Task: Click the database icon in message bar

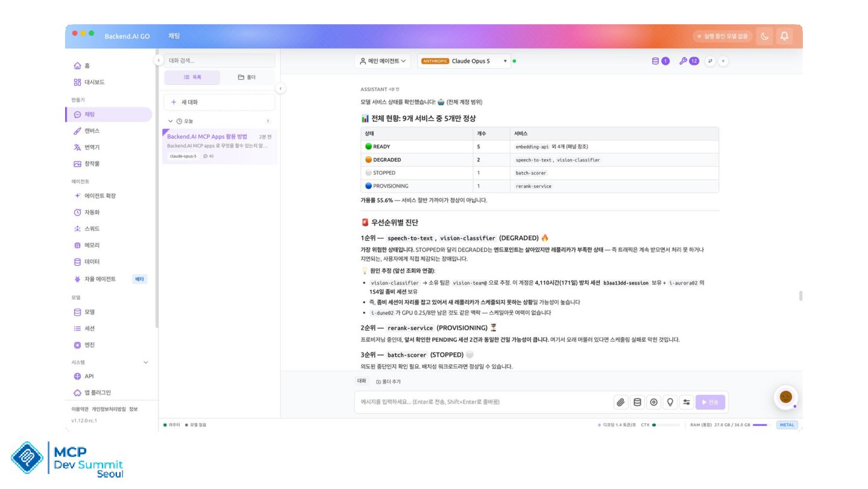Action: pos(637,402)
